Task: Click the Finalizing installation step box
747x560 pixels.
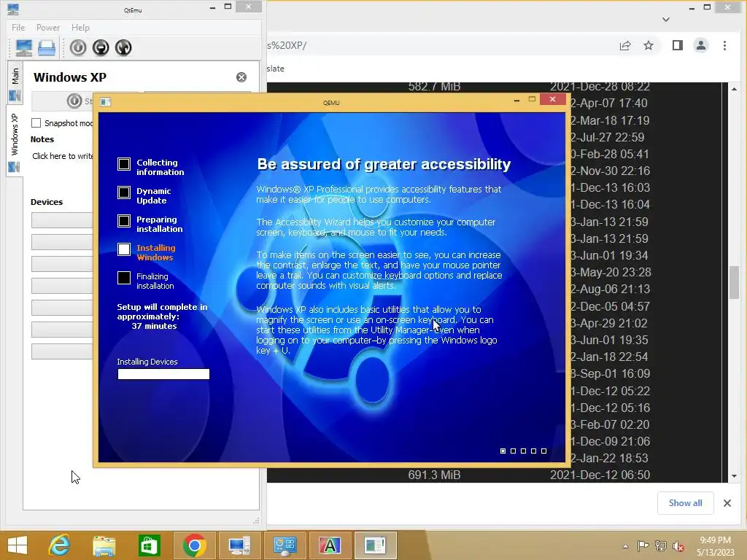Action: 124,278
